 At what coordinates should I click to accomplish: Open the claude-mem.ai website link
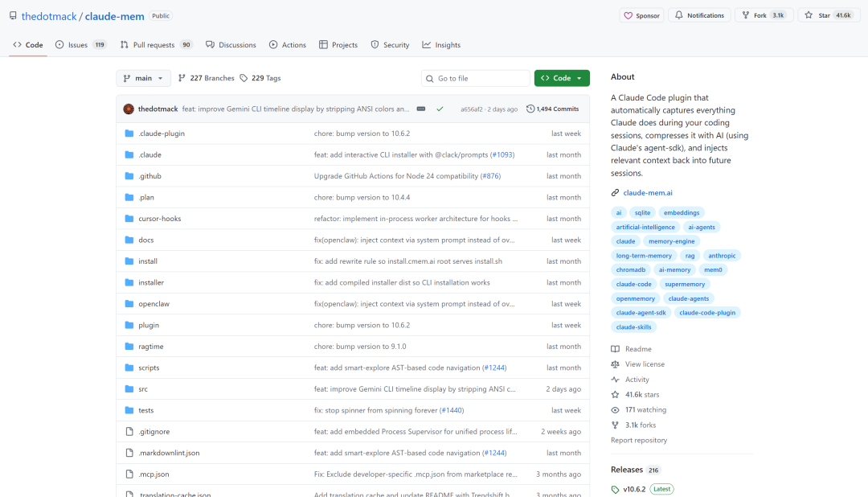tap(648, 193)
